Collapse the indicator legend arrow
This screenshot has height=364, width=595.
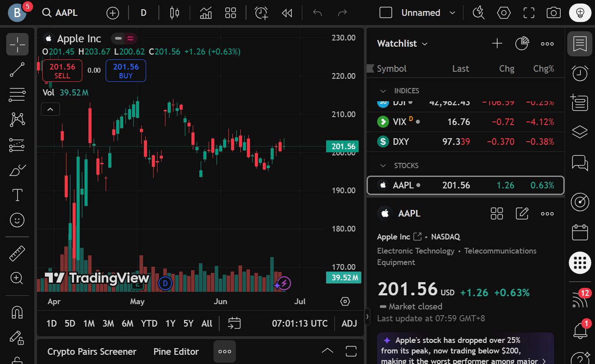(50, 109)
